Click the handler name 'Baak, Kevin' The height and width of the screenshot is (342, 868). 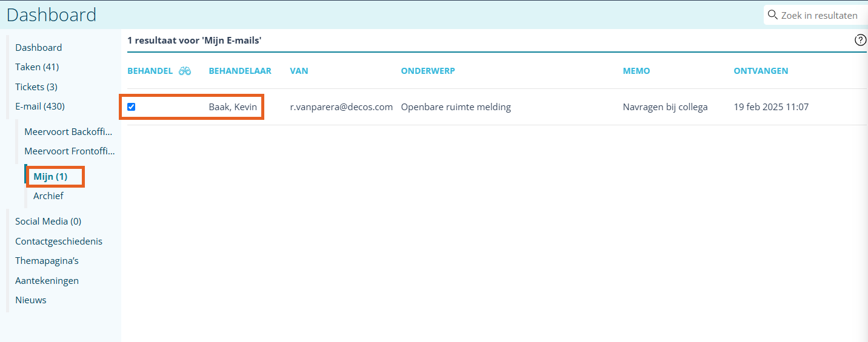(x=233, y=107)
